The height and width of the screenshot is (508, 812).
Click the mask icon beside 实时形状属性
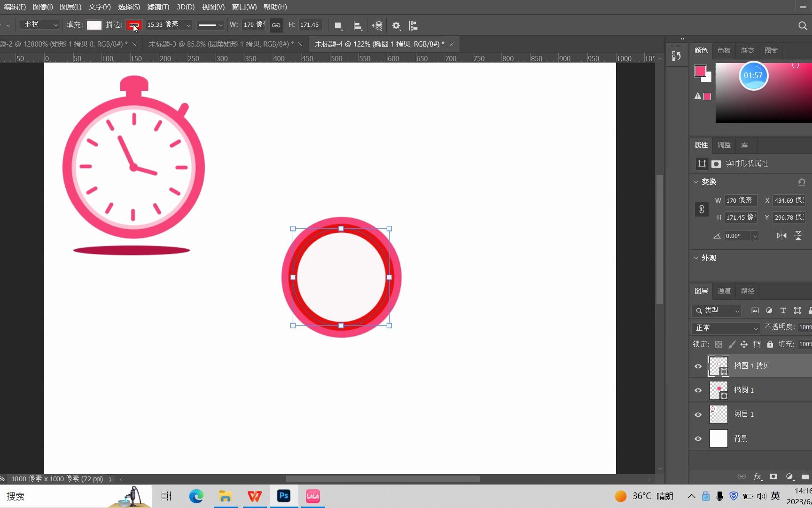716,164
